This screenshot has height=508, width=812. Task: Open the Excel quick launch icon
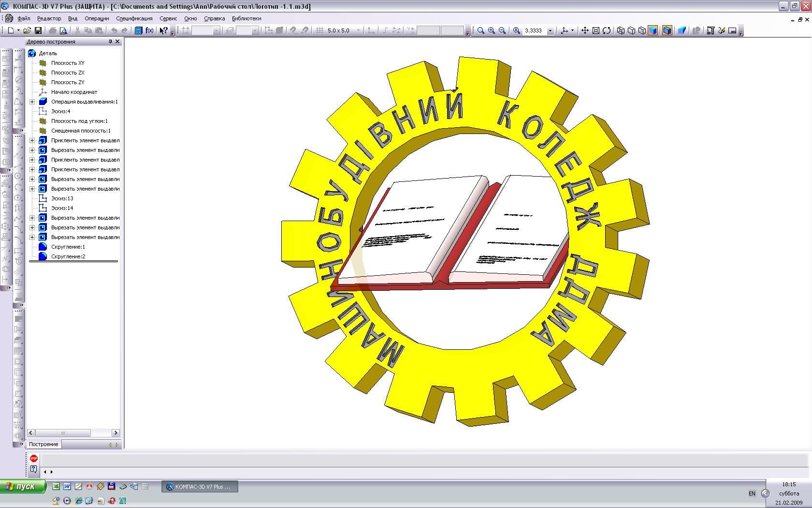click(56, 487)
